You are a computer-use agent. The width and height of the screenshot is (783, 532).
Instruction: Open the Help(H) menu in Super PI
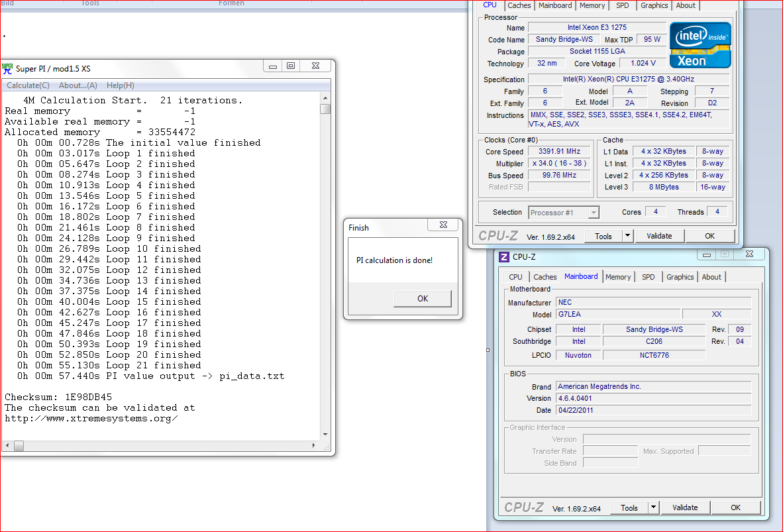(121, 85)
